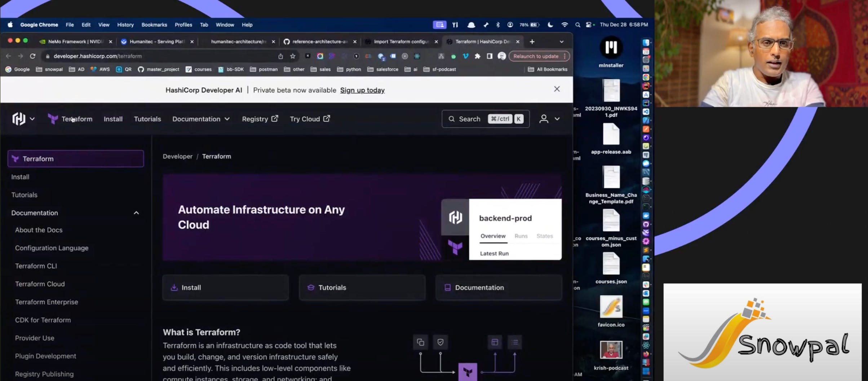Open CDK for Terraform in the sidebar
Image resolution: width=868 pixels, height=381 pixels.
(x=43, y=320)
